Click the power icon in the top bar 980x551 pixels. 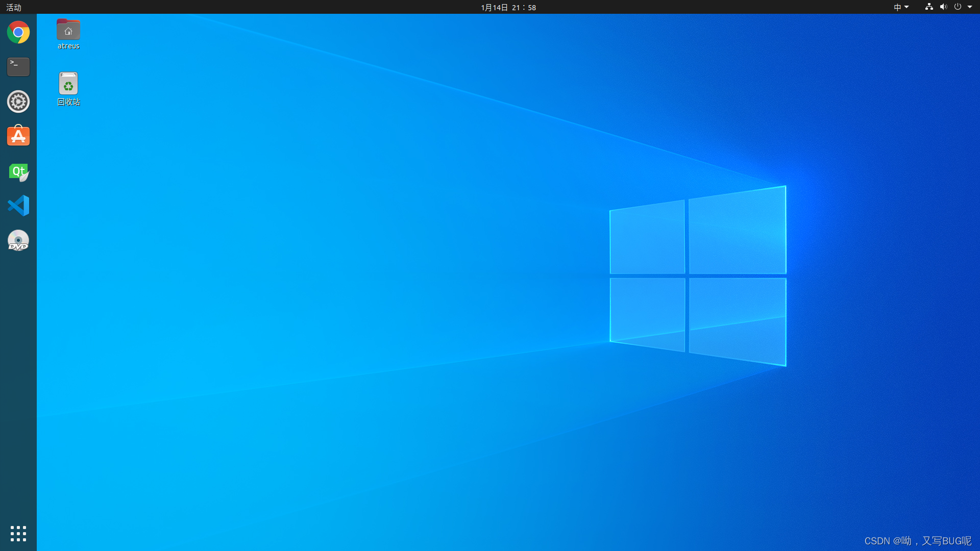pos(958,7)
